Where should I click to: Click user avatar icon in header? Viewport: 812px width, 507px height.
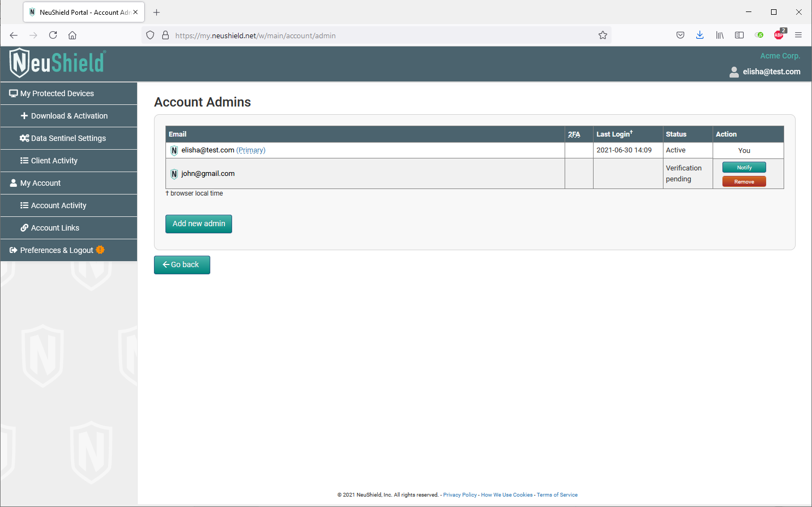(734, 72)
